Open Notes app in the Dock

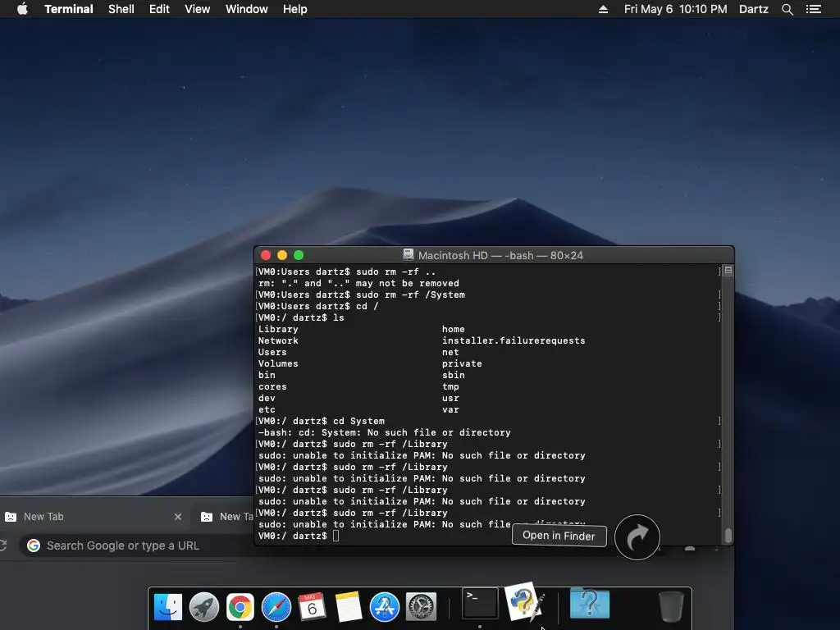point(348,607)
